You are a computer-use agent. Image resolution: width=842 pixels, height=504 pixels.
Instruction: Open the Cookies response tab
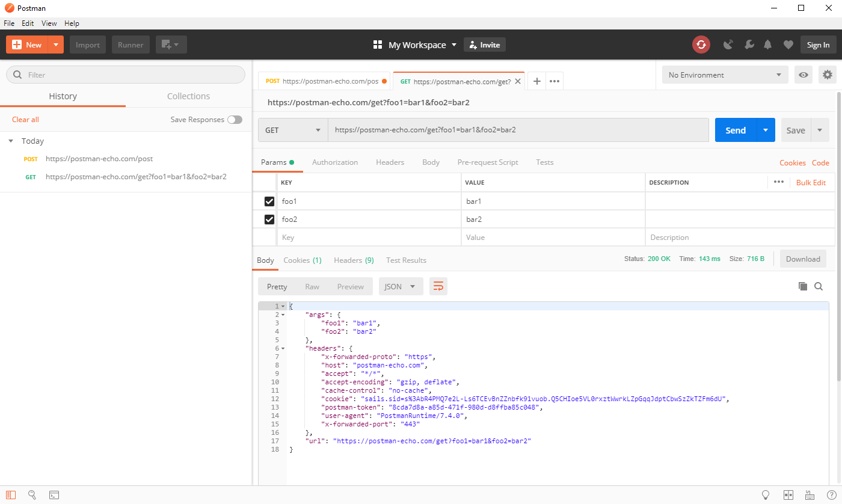click(302, 260)
